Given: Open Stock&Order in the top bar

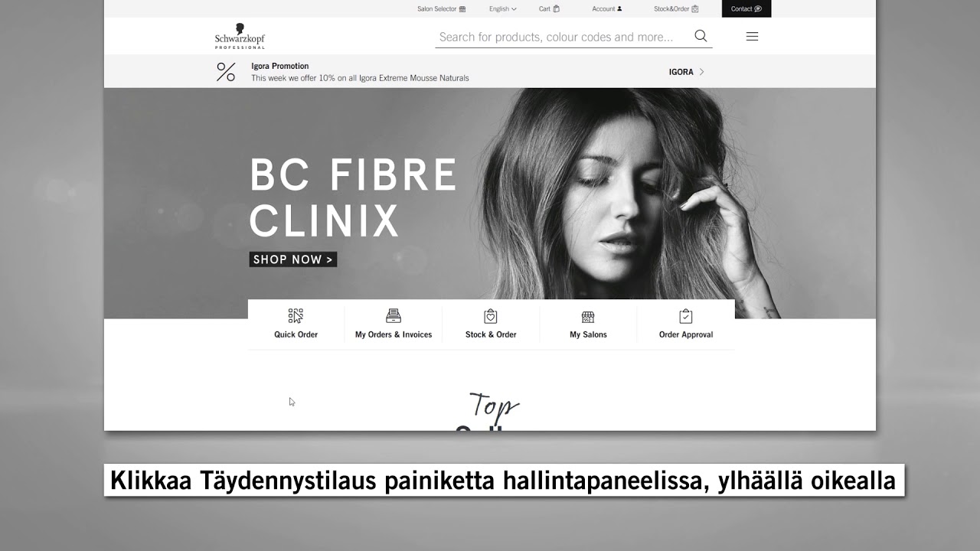Looking at the screenshot, I should pyautogui.click(x=676, y=9).
